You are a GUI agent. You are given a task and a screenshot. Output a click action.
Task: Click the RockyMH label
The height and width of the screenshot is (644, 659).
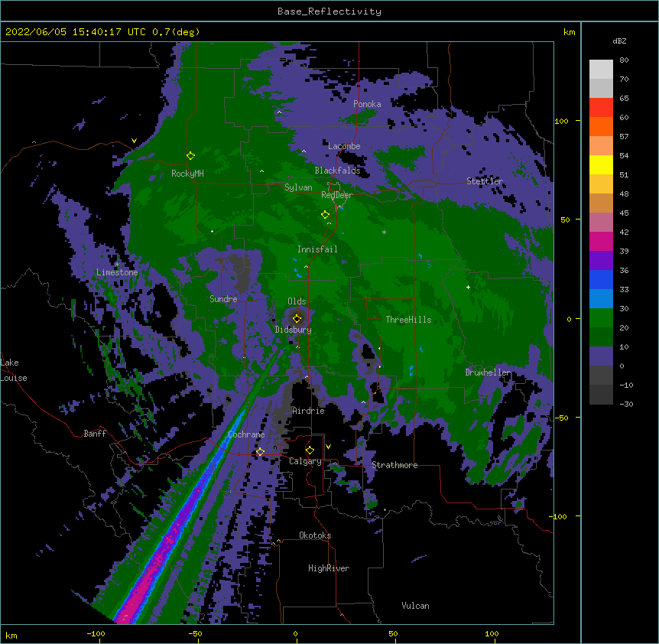(x=187, y=174)
